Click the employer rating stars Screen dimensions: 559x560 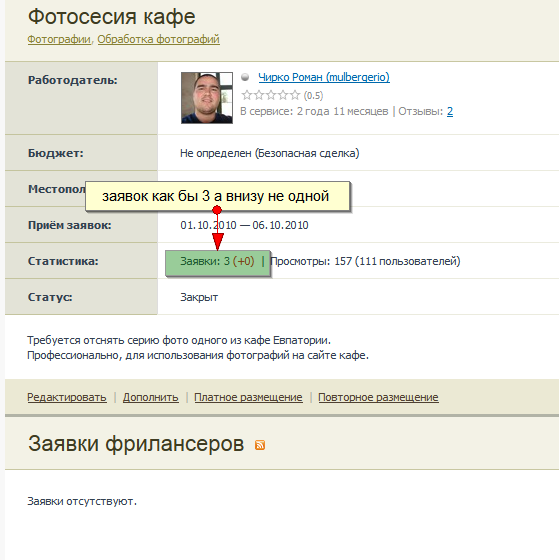point(271,95)
